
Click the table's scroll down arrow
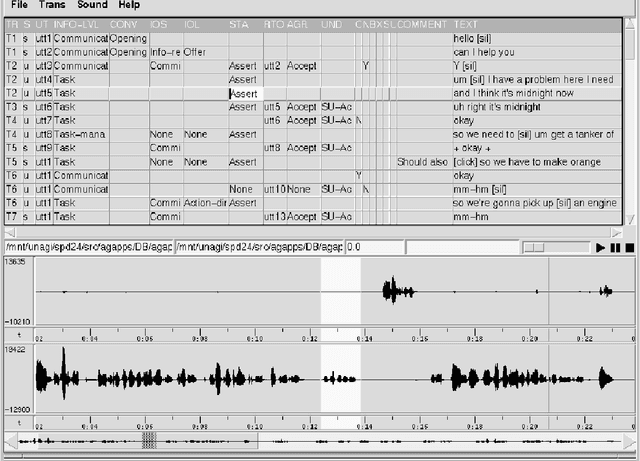pyautogui.click(x=630, y=220)
